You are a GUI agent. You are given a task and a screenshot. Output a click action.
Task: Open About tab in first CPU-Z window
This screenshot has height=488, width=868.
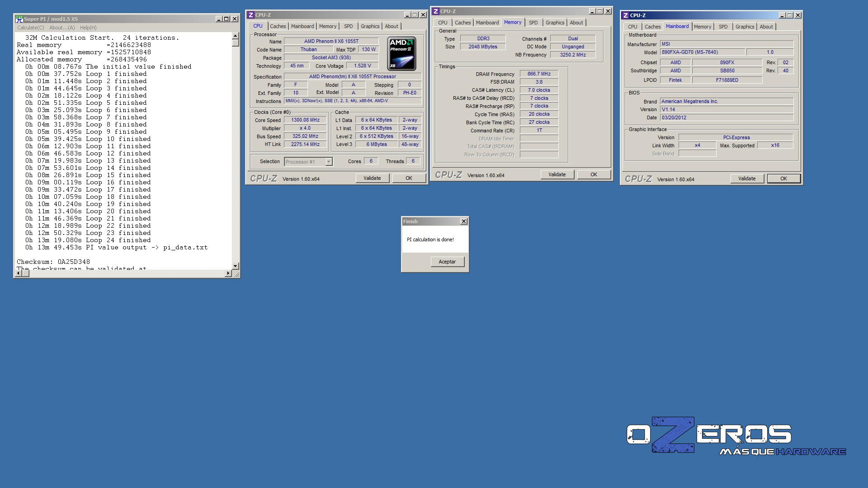[392, 26]
